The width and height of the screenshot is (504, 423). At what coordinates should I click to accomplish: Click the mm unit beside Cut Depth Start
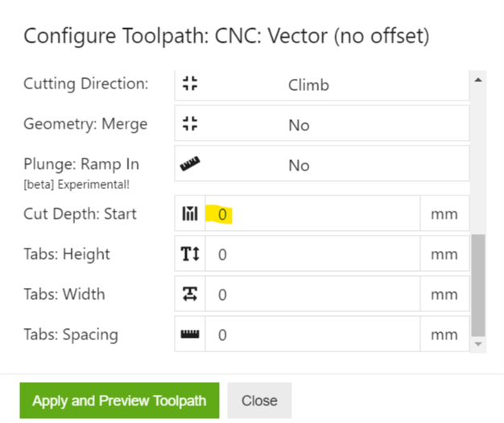[444, 214]
